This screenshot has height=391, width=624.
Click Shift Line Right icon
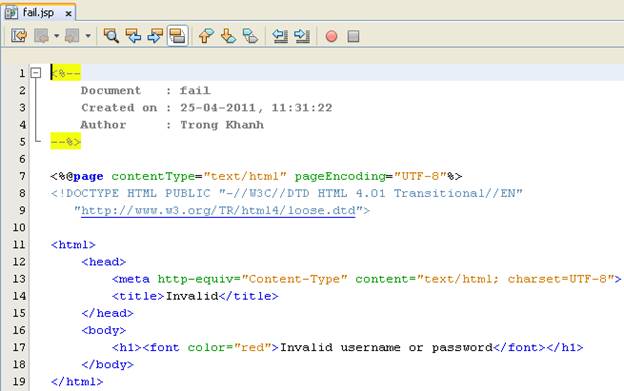(302, 36)
